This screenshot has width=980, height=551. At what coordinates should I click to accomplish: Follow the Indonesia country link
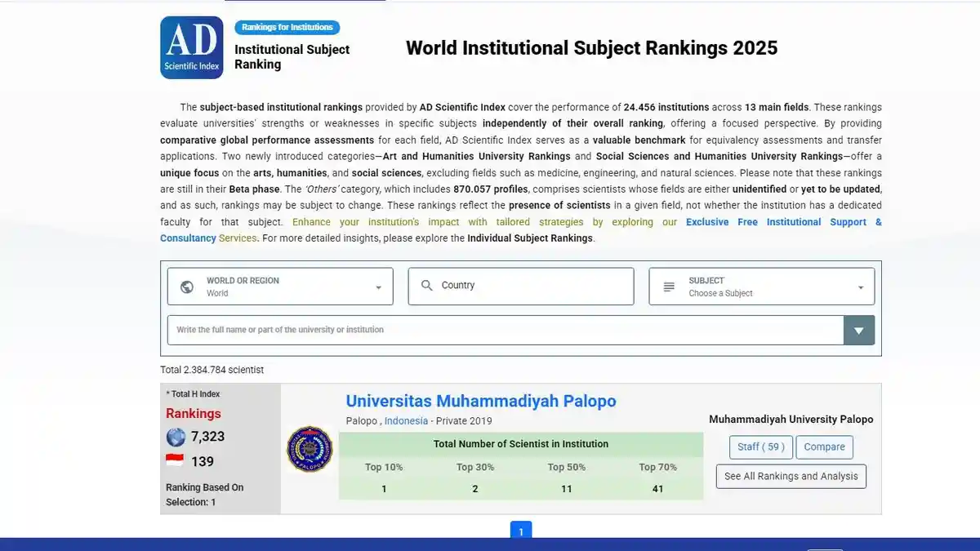coord(406,421)
